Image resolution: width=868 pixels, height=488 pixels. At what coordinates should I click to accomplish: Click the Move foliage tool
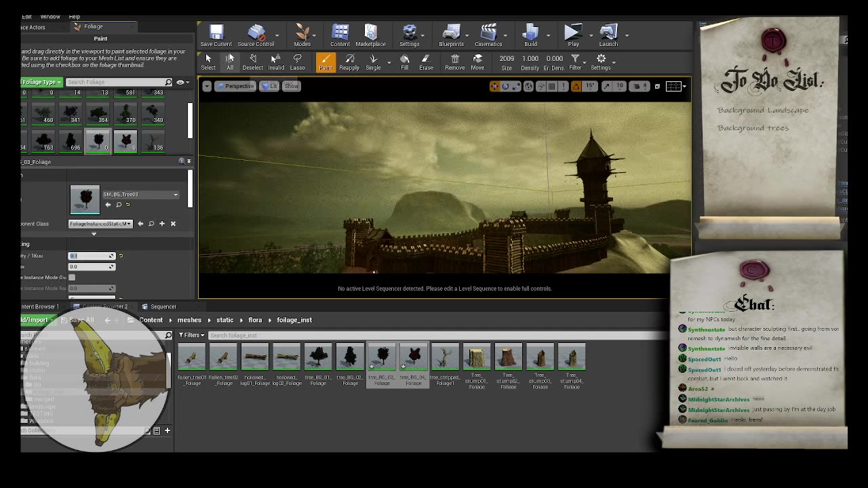click(x=477, y=62)
